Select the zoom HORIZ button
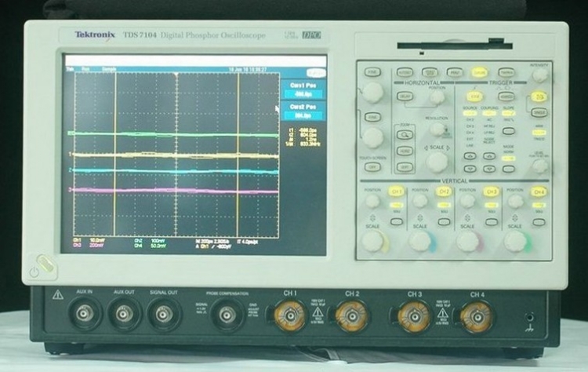 tap(405, 151)
